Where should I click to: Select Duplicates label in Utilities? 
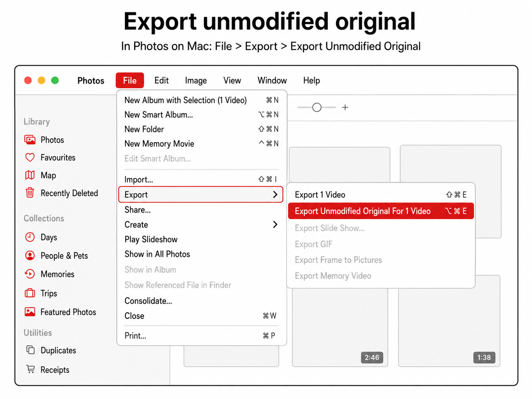tap(58, 351)
